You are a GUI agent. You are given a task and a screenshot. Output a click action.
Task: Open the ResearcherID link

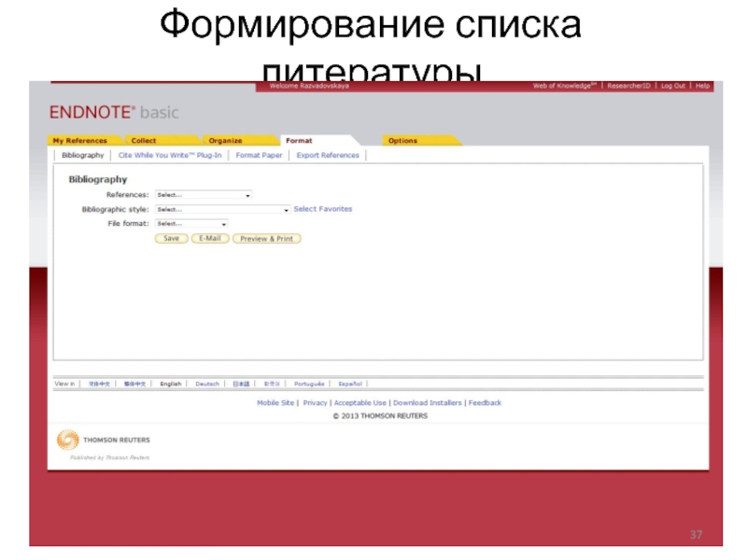[628, 86]
